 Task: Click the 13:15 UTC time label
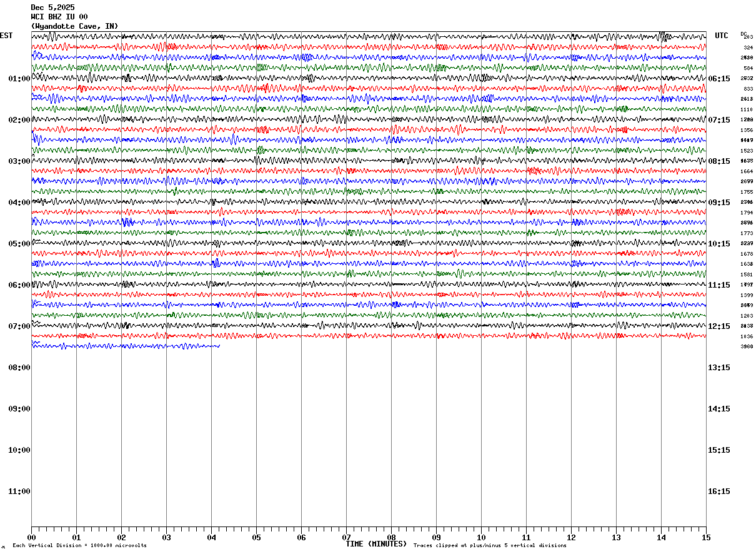(719, 368)
